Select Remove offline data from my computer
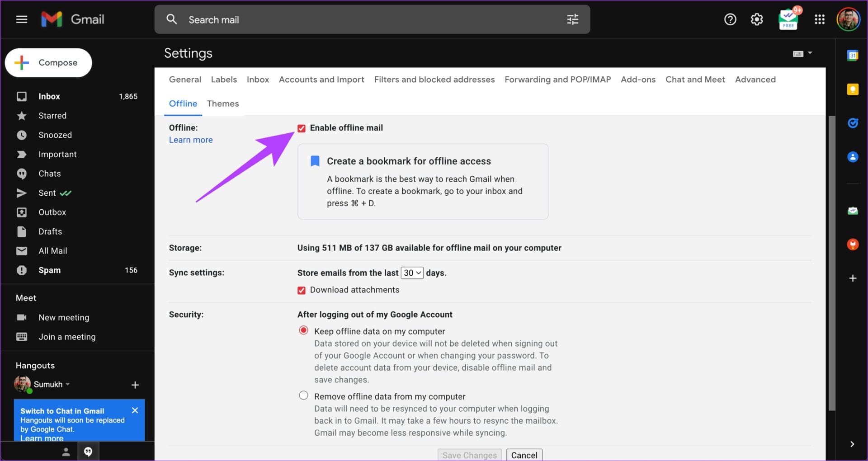Screen dimensions: 868x461 click(x=303, y=395)
